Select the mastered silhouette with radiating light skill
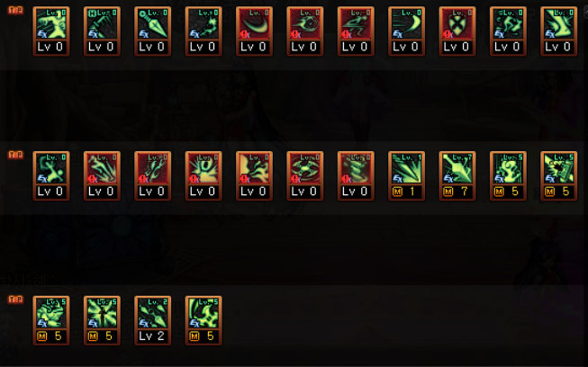Image resolution: width=588 pixels, height=367 pixels. pos(102,320)
